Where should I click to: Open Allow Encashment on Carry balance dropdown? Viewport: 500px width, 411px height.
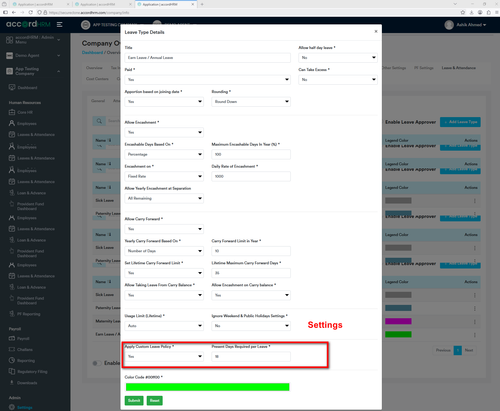251,295
